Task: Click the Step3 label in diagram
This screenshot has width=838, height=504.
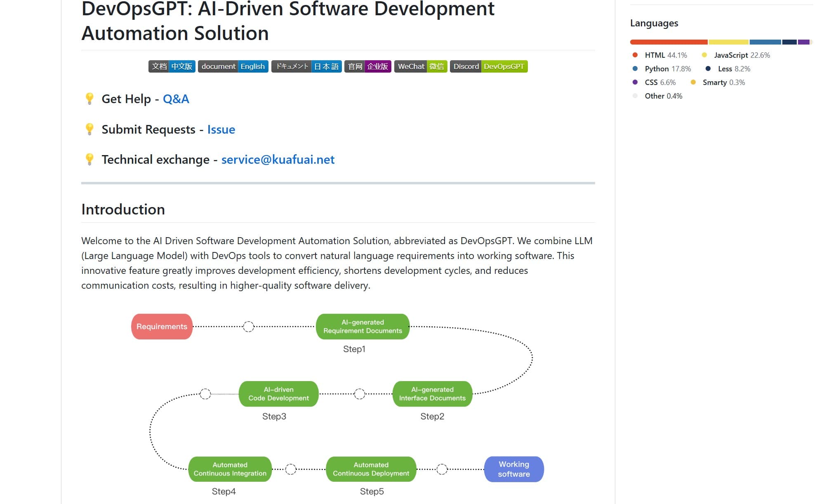Action: (274, 416)
